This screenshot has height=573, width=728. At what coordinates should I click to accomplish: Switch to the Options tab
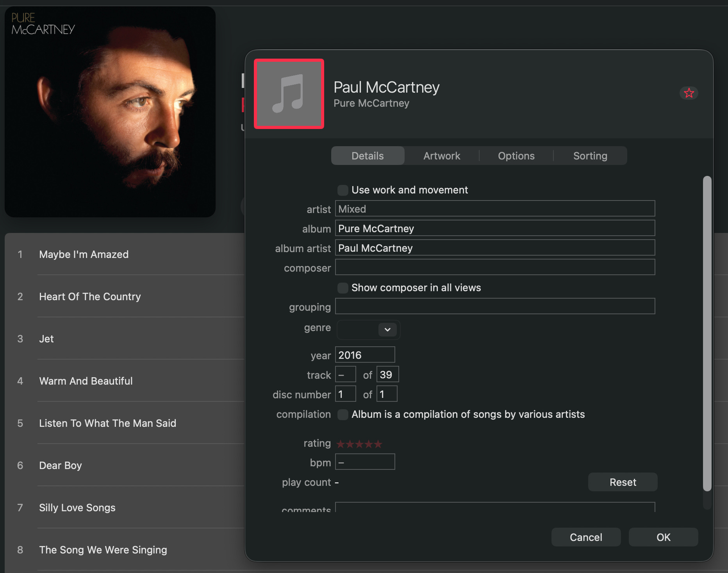click(x=516, y=156)
